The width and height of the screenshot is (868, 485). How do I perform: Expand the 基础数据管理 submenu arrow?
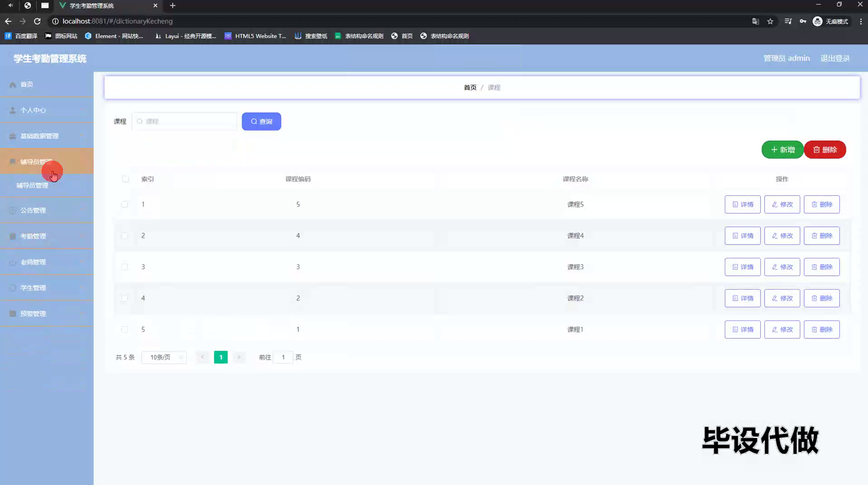click(x=82, y=136)
